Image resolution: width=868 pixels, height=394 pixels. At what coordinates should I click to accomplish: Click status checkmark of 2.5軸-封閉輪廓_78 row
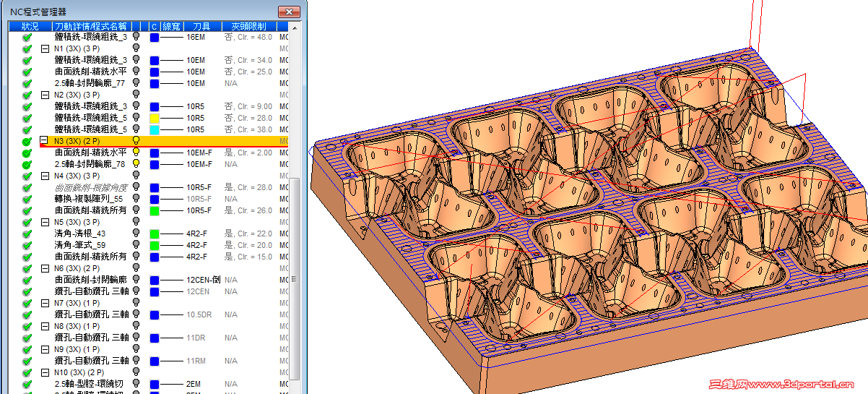pos(27,164)
